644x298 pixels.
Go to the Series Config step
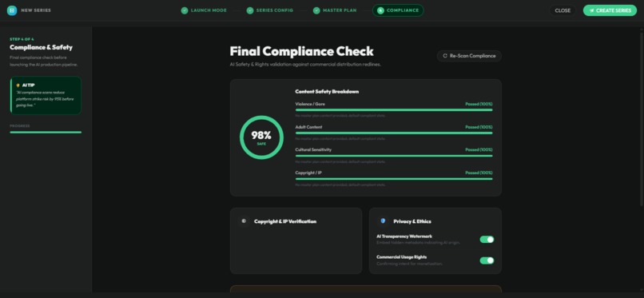pyautogui.click(x=270, y=10)
